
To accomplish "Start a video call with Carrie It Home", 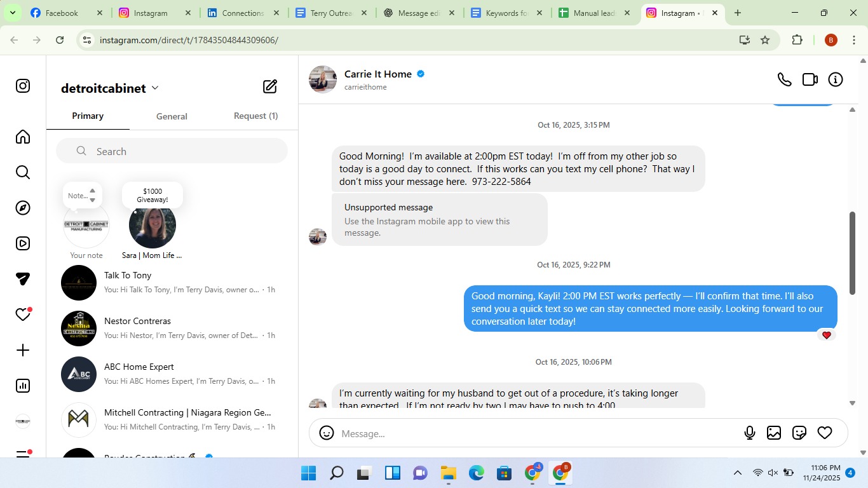I will 810,79.
